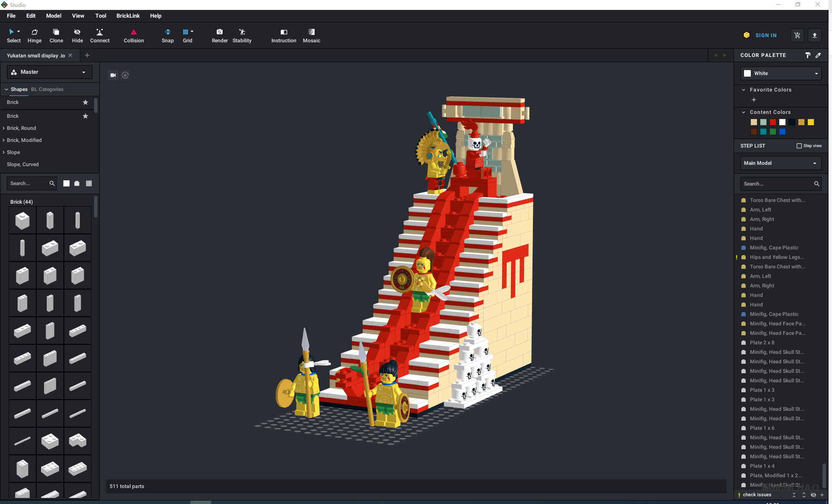Select the Render tool
Image resolution: width=832 pixels, height=504 pixels.
point(219,35)
